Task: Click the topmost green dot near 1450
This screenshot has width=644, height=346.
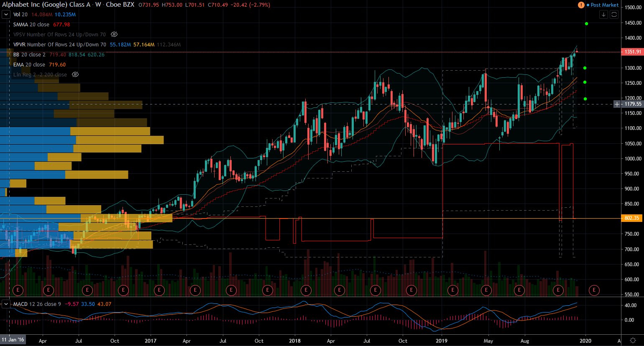Action: pos(586,24)
